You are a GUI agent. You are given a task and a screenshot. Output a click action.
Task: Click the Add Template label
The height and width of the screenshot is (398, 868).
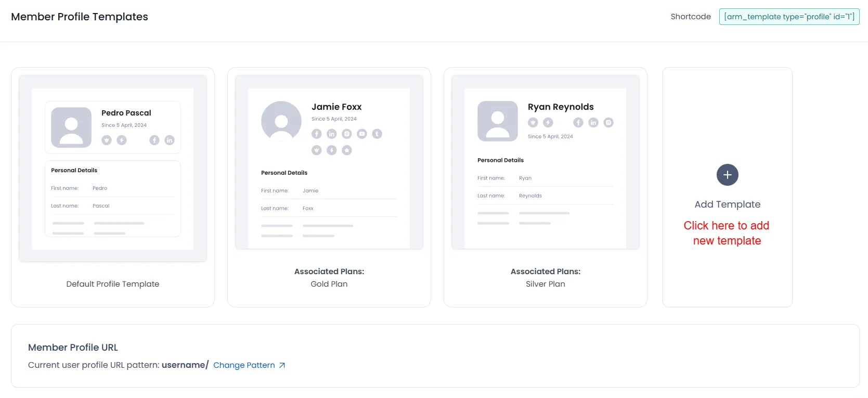(x=727, y=204)
